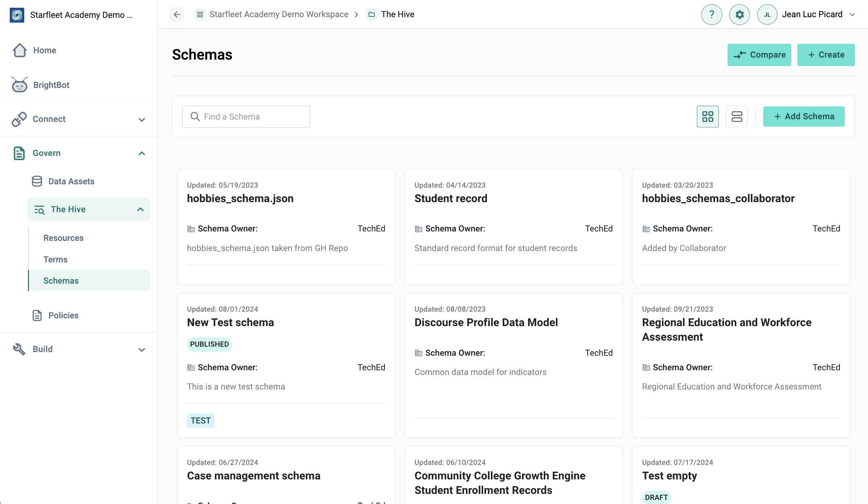The width and height of the screenshot is (868, 504).
Task: Select Schemas in the sidebar
Action: pyautogui.click(x=89, y=281)
